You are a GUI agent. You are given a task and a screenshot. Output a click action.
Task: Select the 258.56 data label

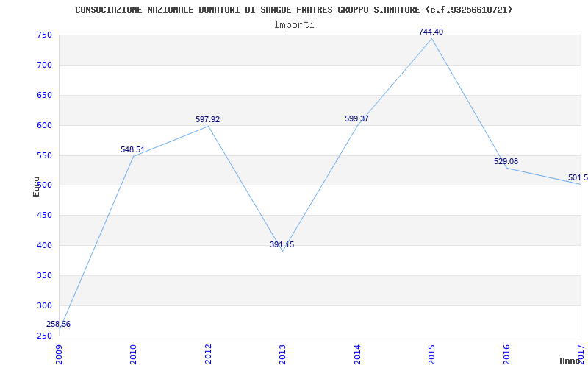[59, 324]
